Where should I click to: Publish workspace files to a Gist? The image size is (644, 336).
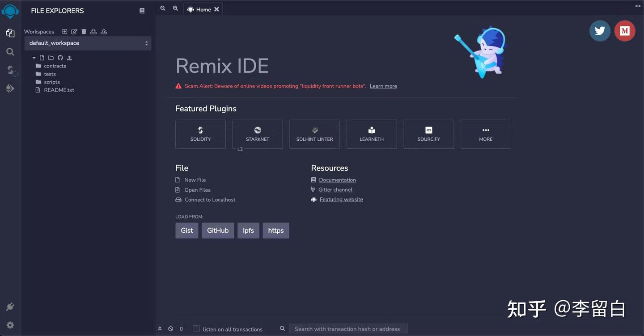69,58
